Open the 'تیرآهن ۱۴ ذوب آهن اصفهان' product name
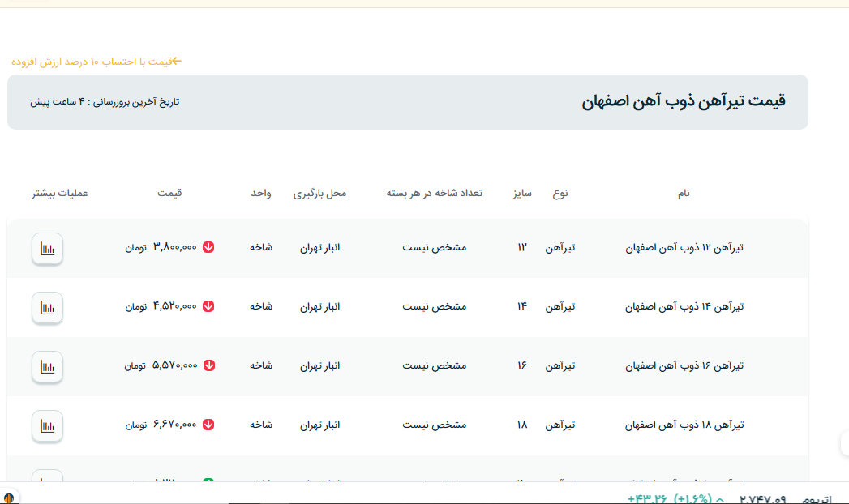 684,306
